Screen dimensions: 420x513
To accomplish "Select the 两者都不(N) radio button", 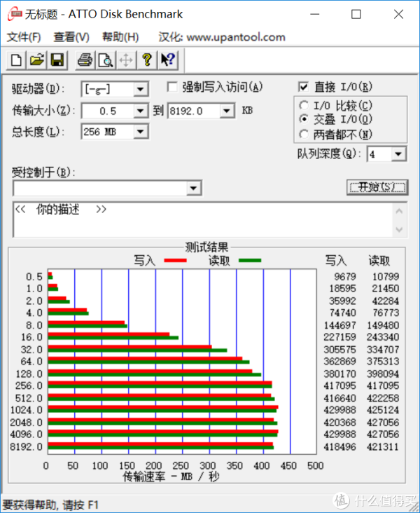I will [304, 134].
